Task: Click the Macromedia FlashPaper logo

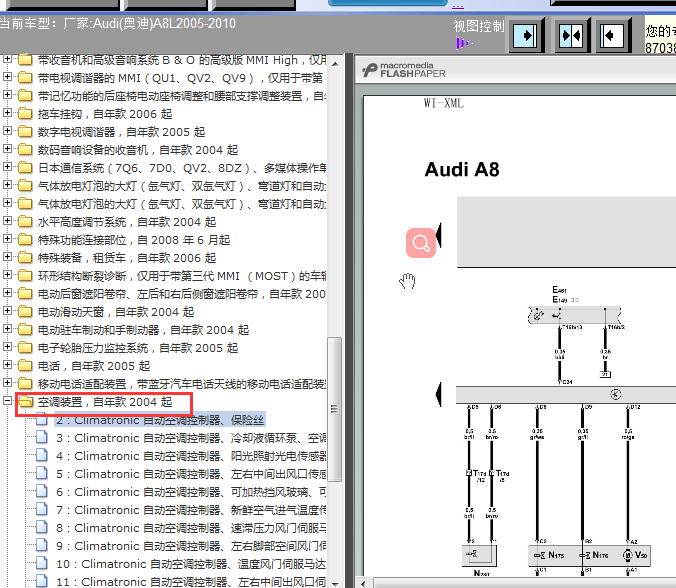Action: (x=404, y=70)
